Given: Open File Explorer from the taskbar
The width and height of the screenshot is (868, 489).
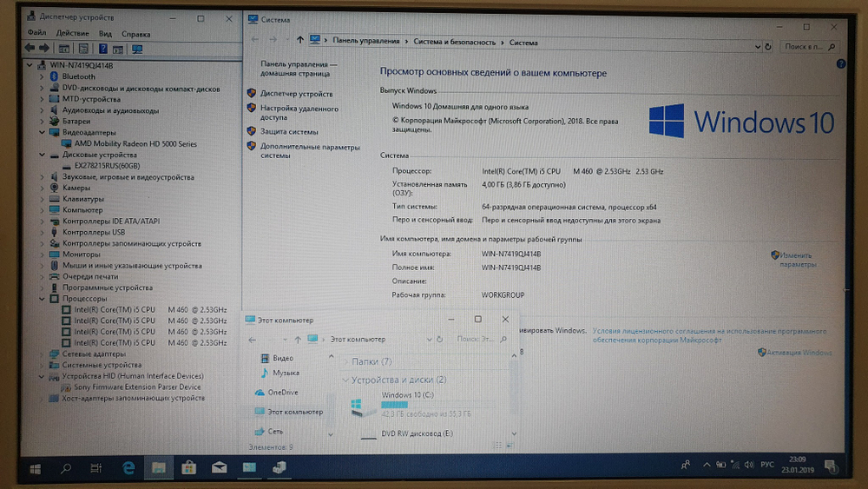Looking at the screenshot, I should [159, 468].
